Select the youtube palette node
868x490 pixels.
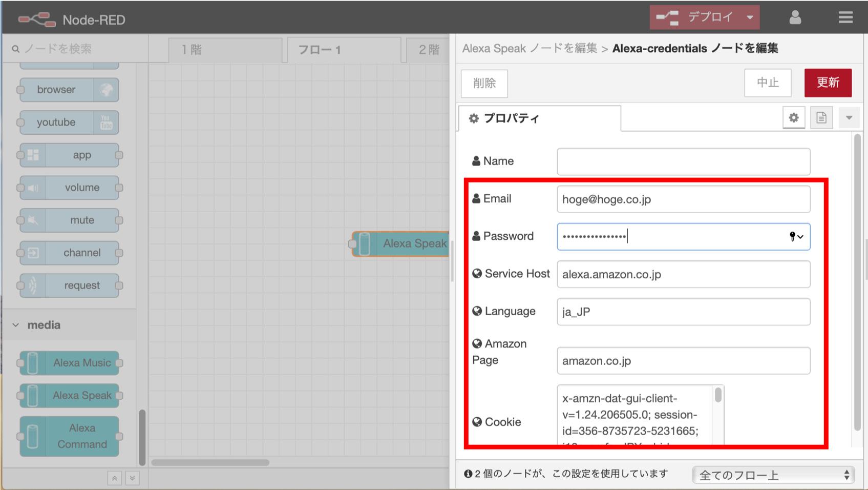[70, 122]
